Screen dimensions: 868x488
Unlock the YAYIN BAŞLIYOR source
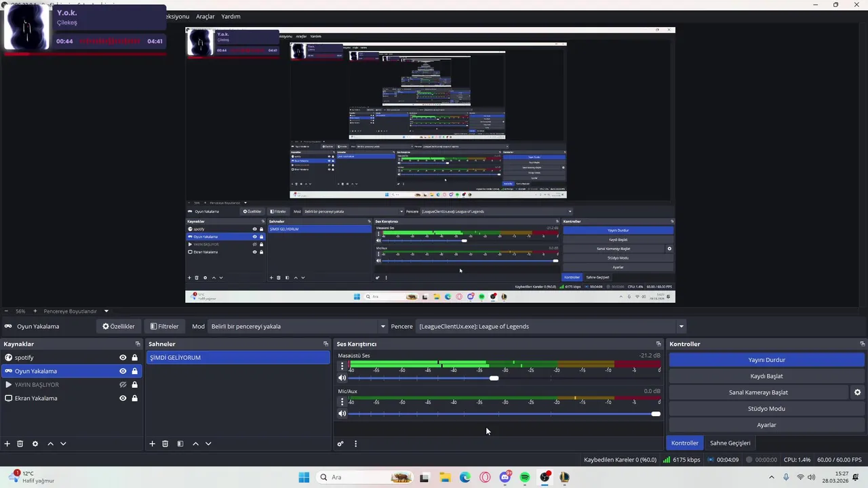pyautogui.click(x=134, y=385)
